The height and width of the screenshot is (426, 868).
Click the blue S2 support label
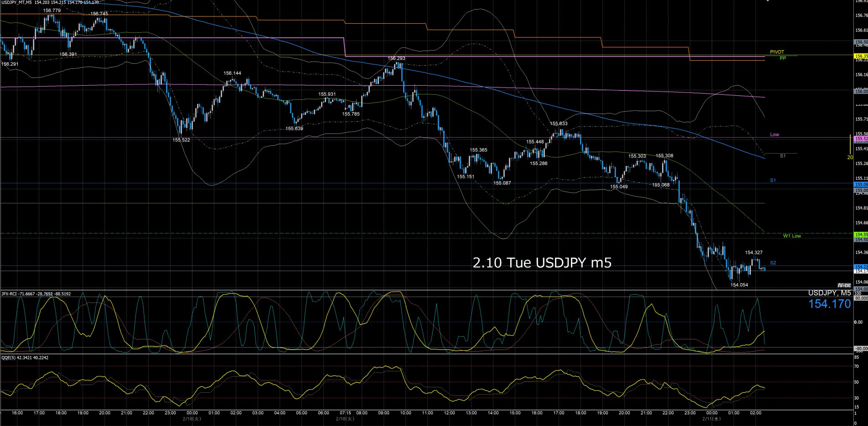(773, 263)
